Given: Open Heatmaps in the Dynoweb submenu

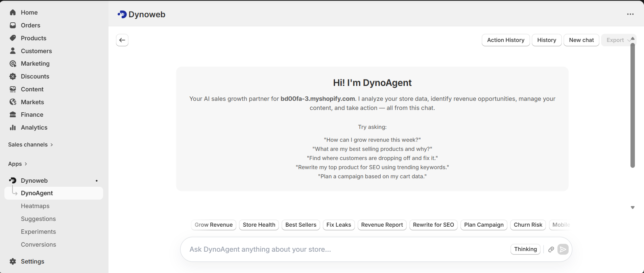Looking at the screenshot, I should coord(35,206).
